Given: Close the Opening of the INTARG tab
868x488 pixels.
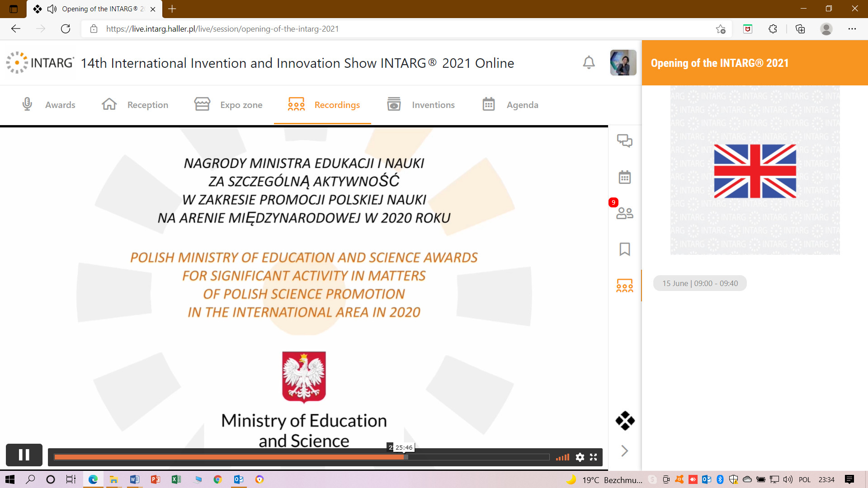Looking at the screenshot, I should 153,9.
